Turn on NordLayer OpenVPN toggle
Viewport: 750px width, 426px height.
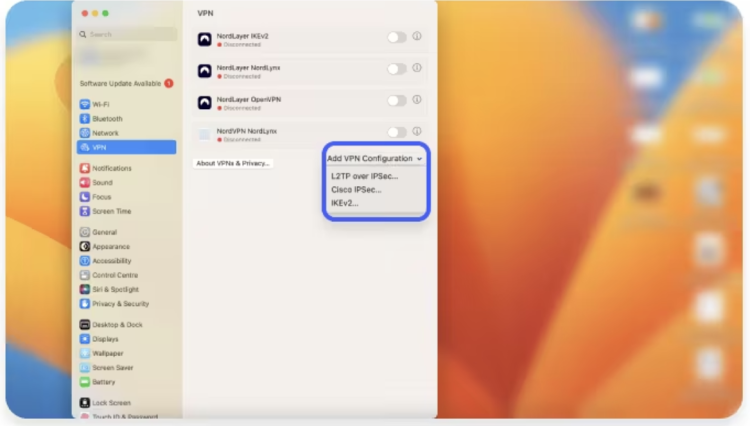coord(397,100)
